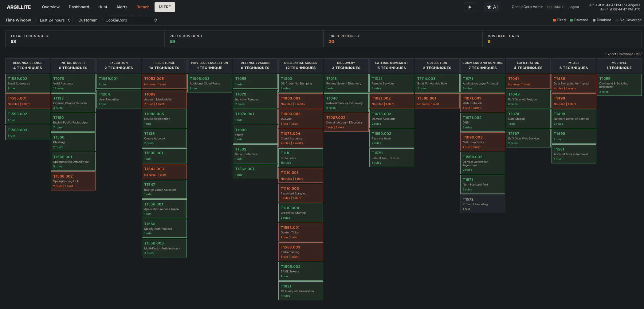Screen dimensions: 644x309
Task: Click the green Covered legend swatch
Action: coord(571,20)
